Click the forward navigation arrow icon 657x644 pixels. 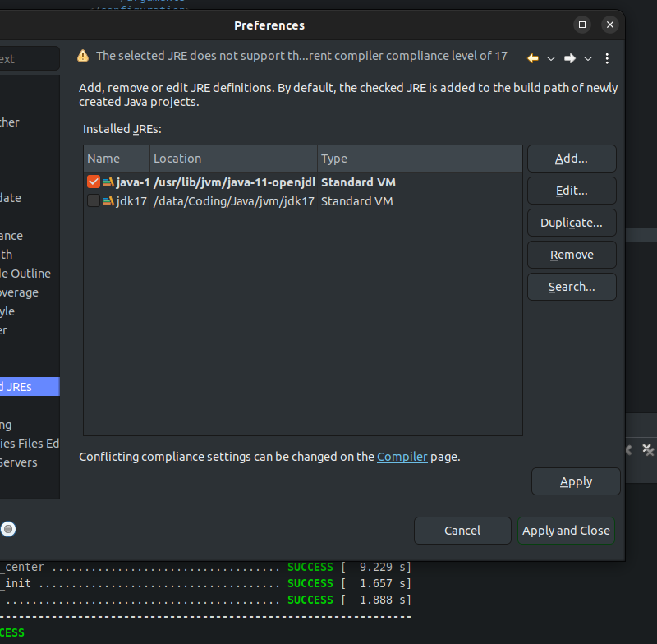pyautogui.click(x=569, y=58)
